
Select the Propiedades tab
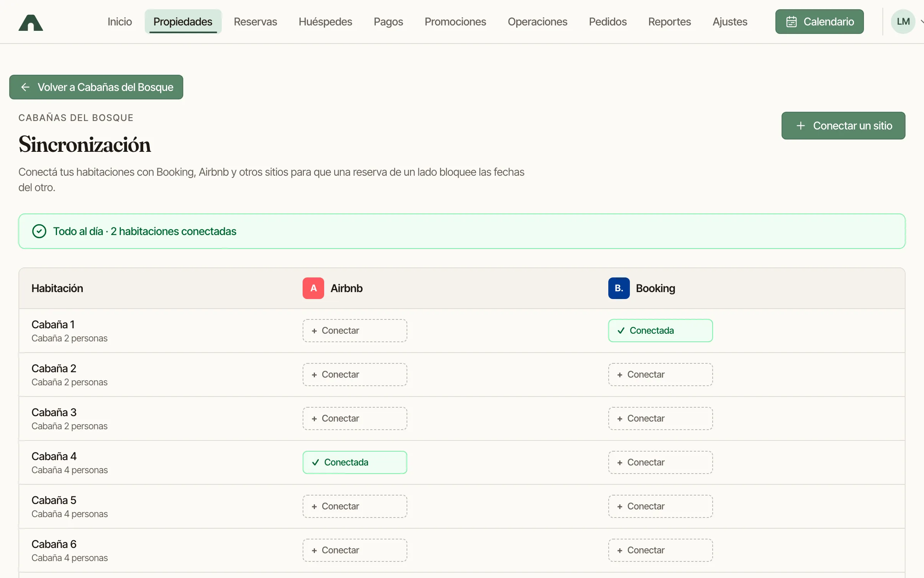[x=183, y=22]
